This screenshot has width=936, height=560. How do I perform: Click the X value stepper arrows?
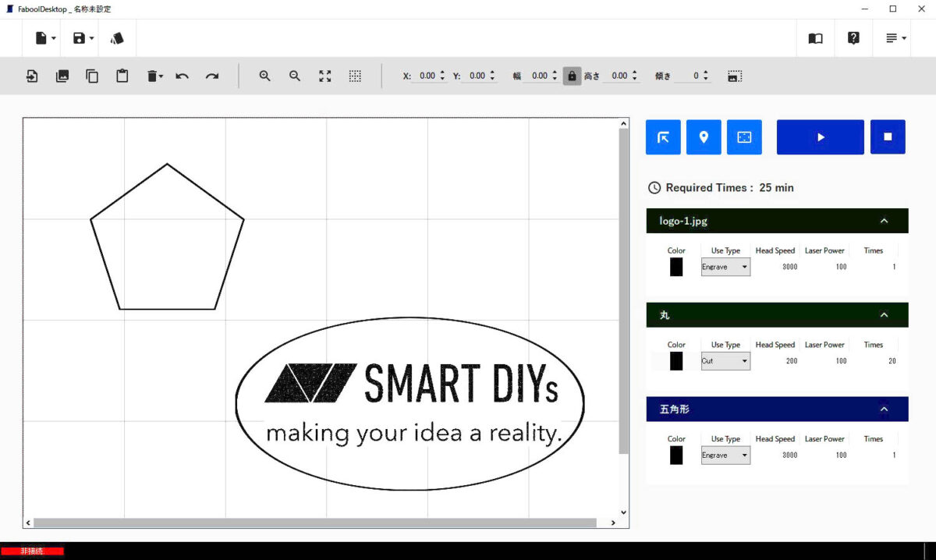point(442,76)
